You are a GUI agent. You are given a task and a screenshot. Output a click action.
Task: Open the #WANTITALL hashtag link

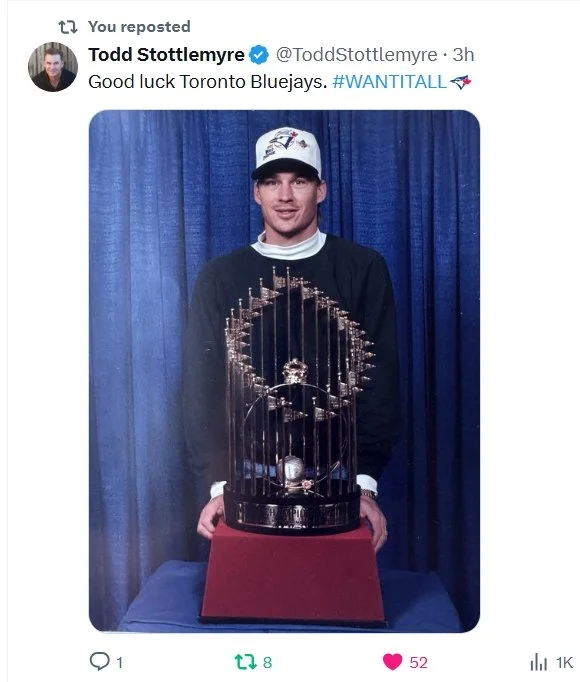(390, 82)
